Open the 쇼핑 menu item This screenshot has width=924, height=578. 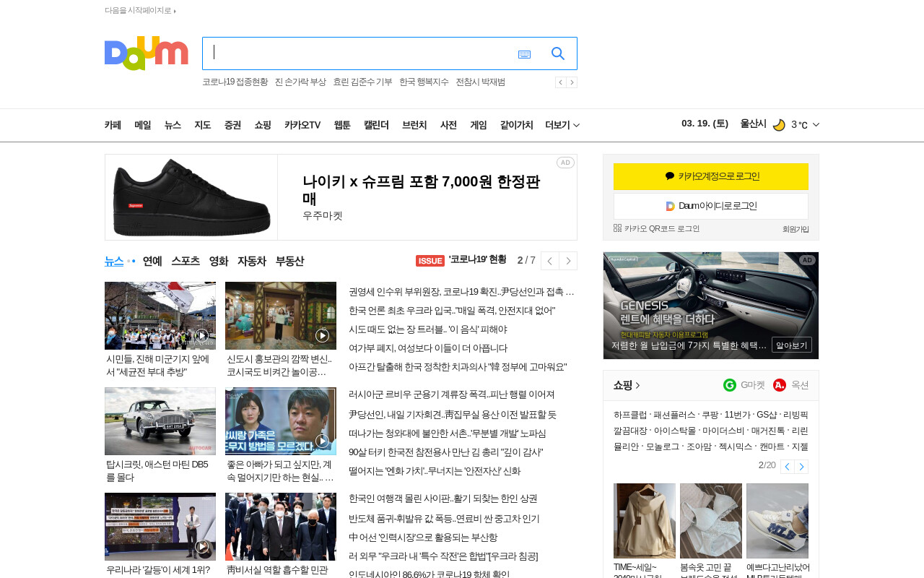pos(263,125)
